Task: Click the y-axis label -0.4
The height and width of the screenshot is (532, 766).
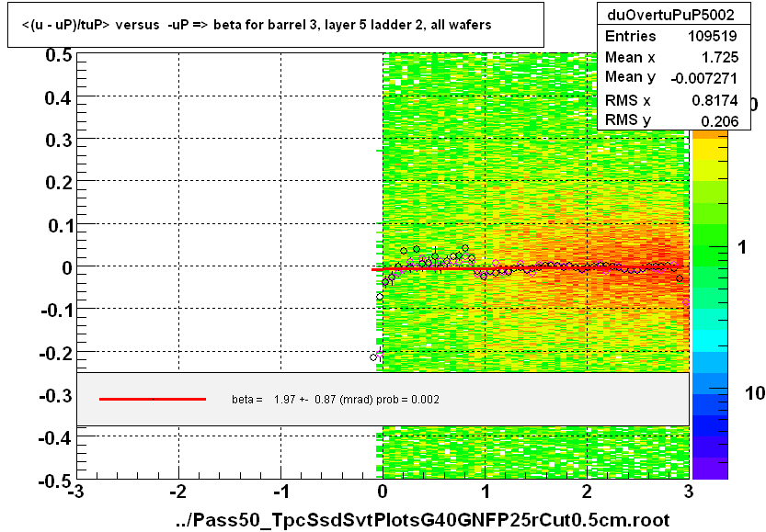Action: point(56,437)
